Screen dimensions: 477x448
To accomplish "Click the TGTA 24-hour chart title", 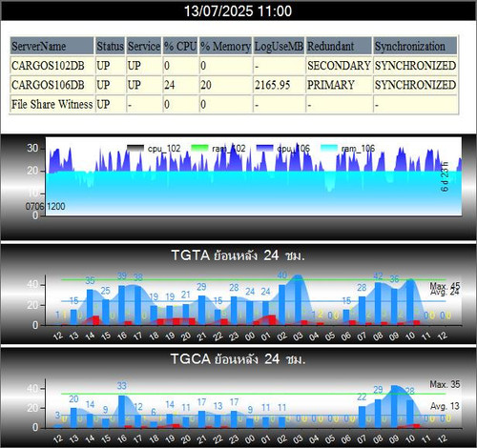I will pos(238,255).
